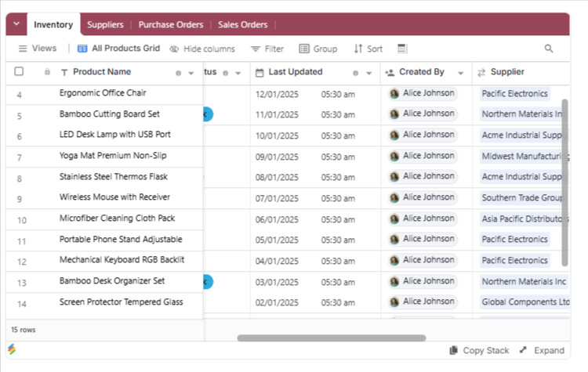Click the user icon beside Created By
588x372 pixels.
point(390,72)
